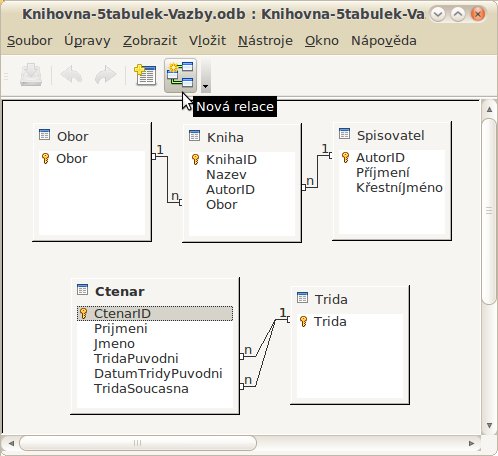Open the Zobrazit menu
Screen dimensions: 498x456
(x=150, y=41)
